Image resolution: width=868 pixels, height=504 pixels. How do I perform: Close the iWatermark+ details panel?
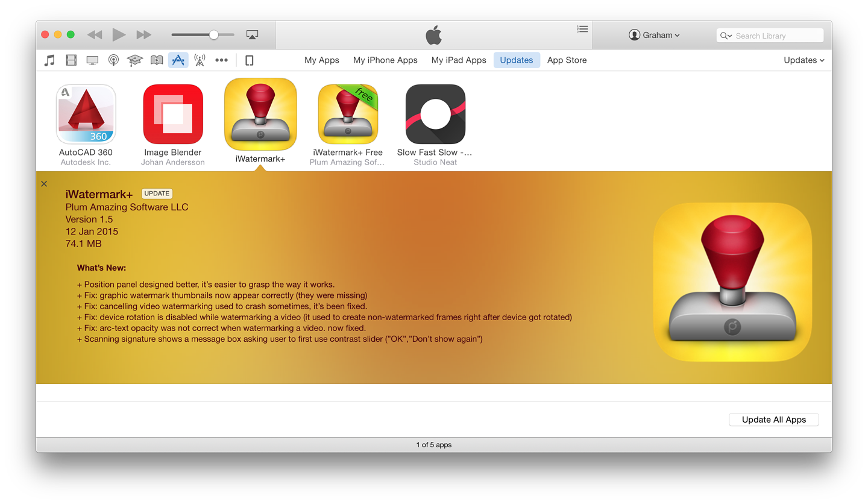44,184
